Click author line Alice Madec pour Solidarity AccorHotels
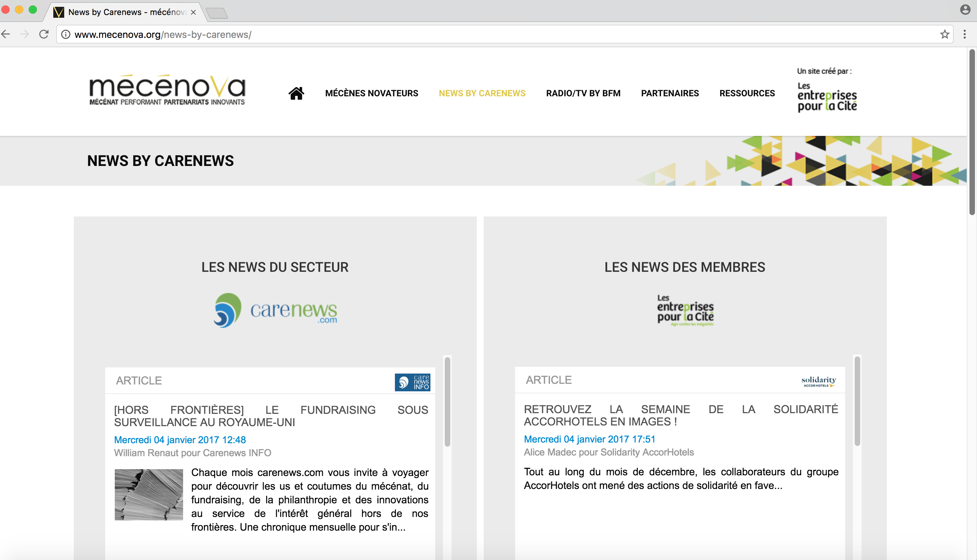This screenshot has width=977, height=560. pyautogui.click(x=609, y=452)
